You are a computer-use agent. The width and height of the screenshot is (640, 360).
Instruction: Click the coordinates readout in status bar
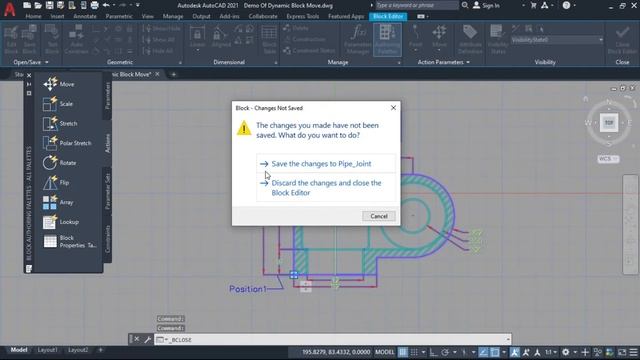click(x=336, y=352)
